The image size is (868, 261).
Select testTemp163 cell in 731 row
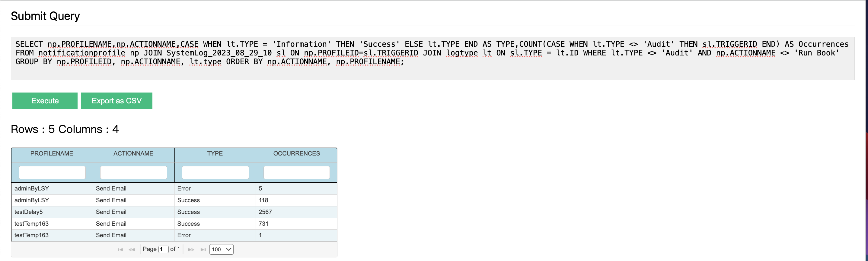(x=52, y=224)
